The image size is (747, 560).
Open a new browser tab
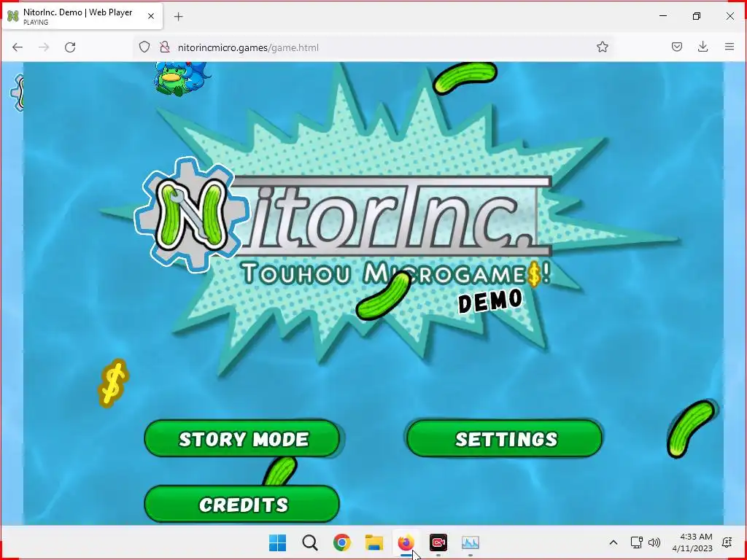tap(178, 17)
